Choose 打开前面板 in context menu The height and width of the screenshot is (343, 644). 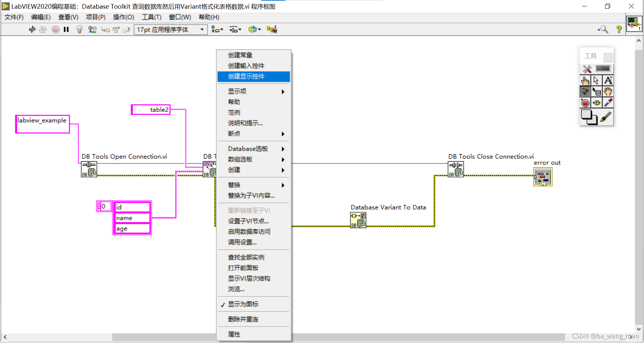click(254, 268)
